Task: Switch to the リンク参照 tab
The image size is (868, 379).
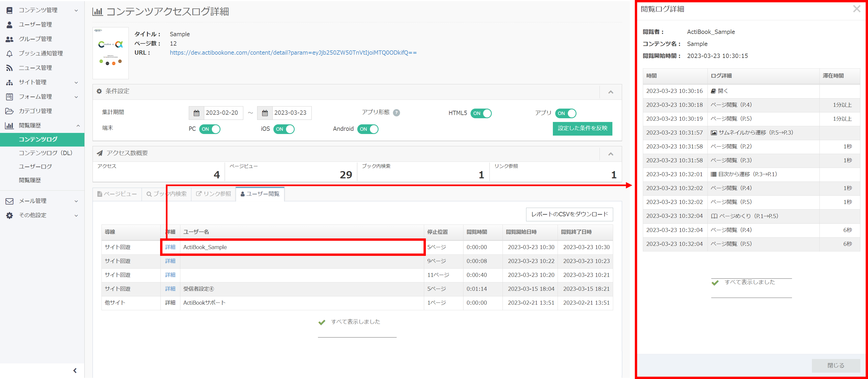Action: 214,194
